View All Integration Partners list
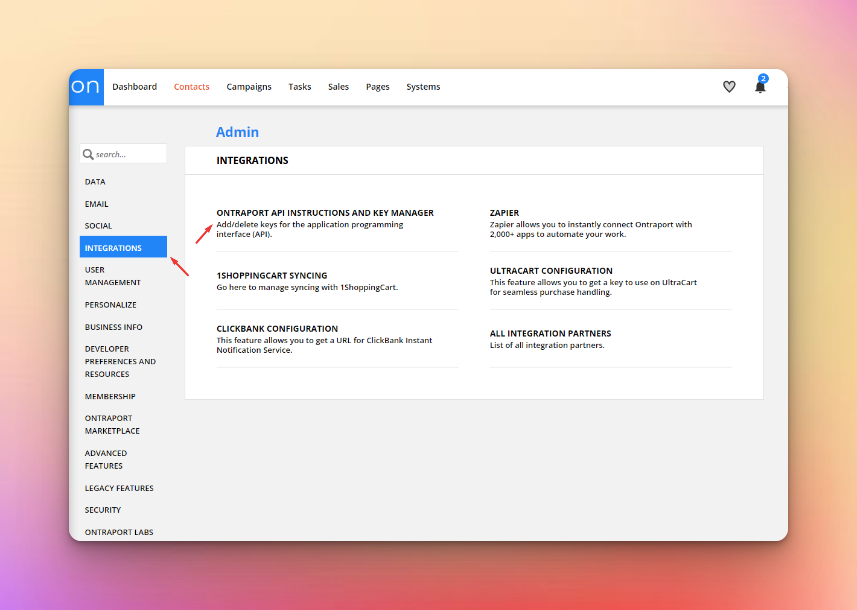 coord(550,333)
